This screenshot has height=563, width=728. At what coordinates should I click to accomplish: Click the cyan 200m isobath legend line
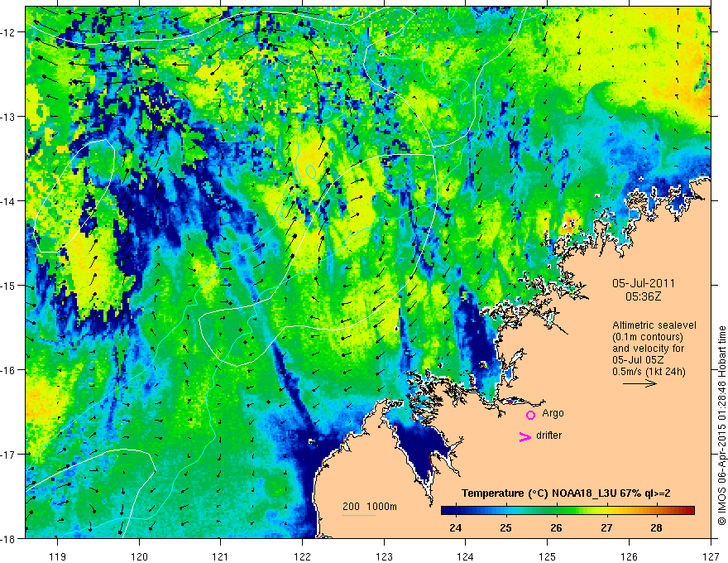359,515
